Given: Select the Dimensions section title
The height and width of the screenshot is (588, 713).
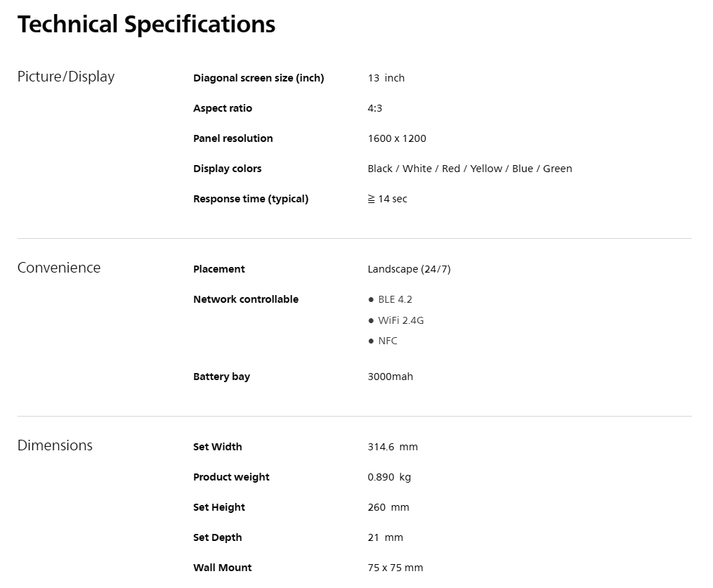Looking at the screenshot, I should 55,445.
